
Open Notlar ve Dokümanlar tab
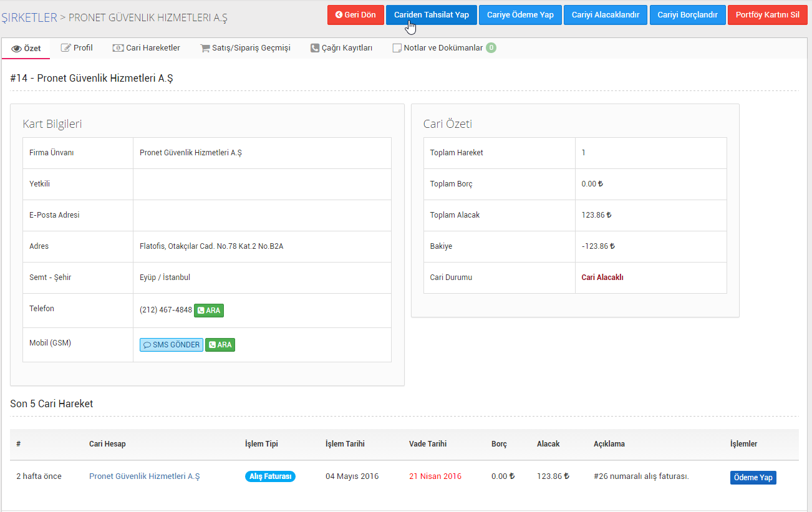(x=444, y=47)
